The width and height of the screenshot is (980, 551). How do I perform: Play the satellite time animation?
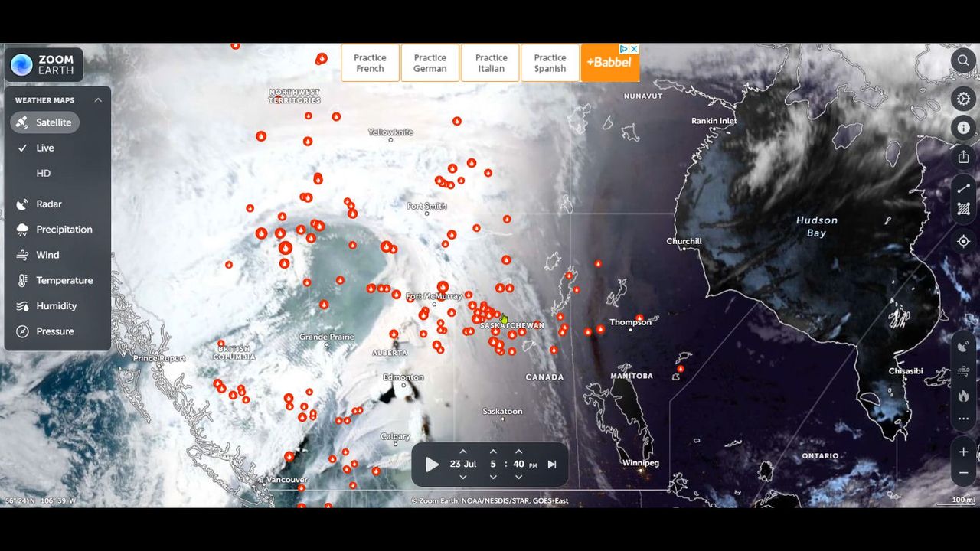[432, 465]
